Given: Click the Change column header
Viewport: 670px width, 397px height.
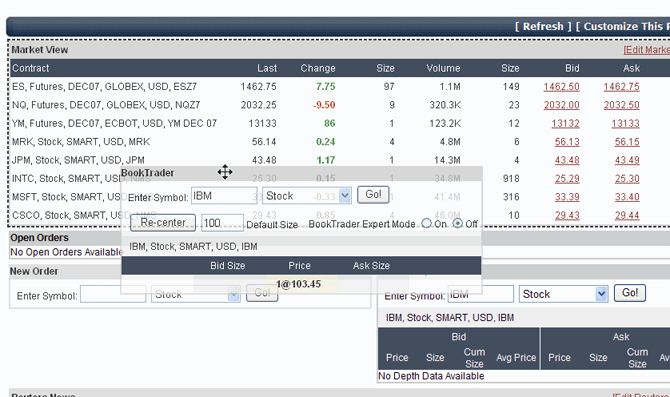Looking at the screenshot, I should click(x=317, y=68).
